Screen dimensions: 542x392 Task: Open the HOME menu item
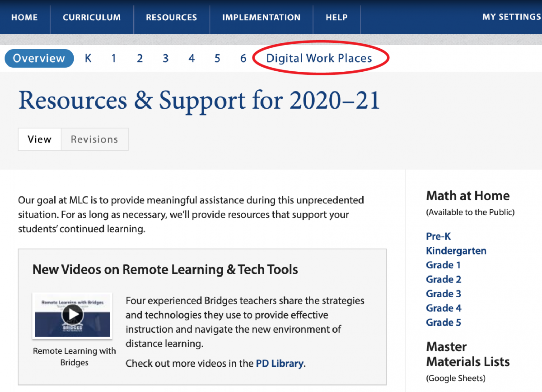(24, 18)
